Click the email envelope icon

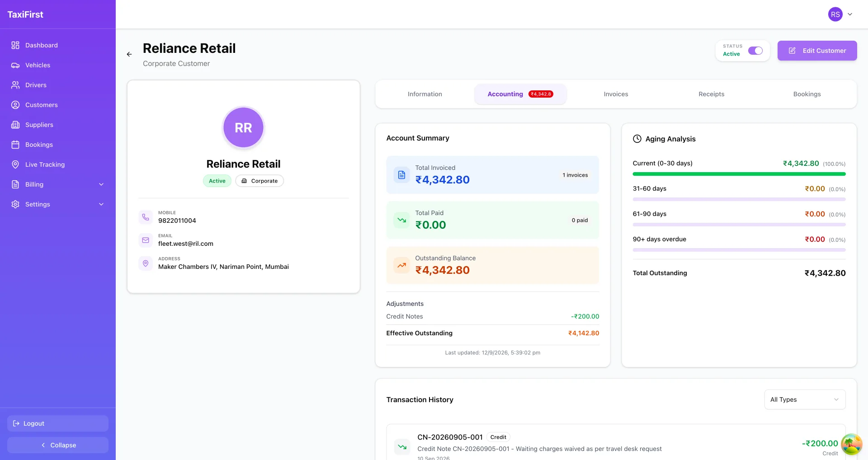146,240
